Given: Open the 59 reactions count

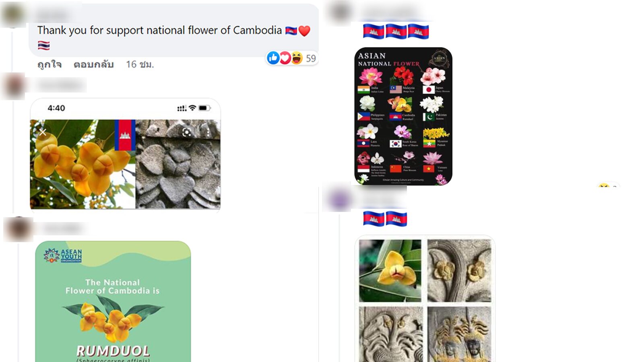Looking at the screenshot, I should tap(311, 58).
